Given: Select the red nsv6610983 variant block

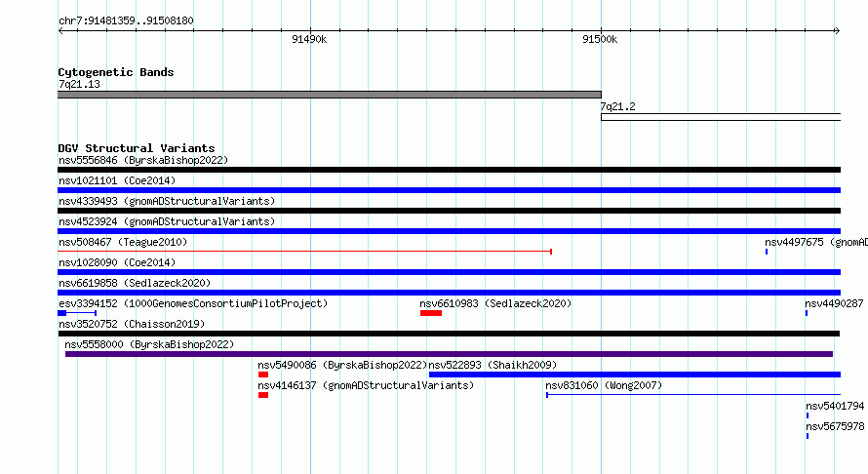Looking at the screenshot, I should click(x=431, y=313).
